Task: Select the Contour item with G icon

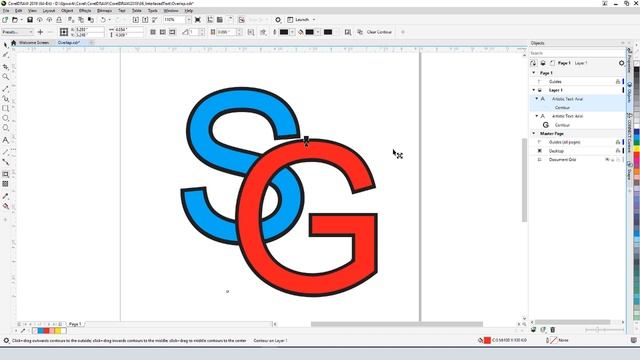Action: 562,125
